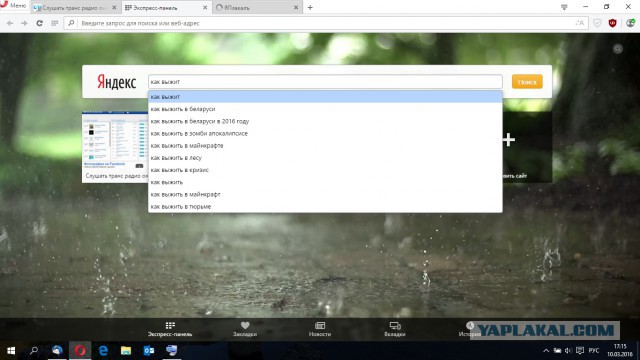This screenshot has height=360, width=640.
Task: Switch to the ЯПлакалъ tab
Action: point(257,7)
